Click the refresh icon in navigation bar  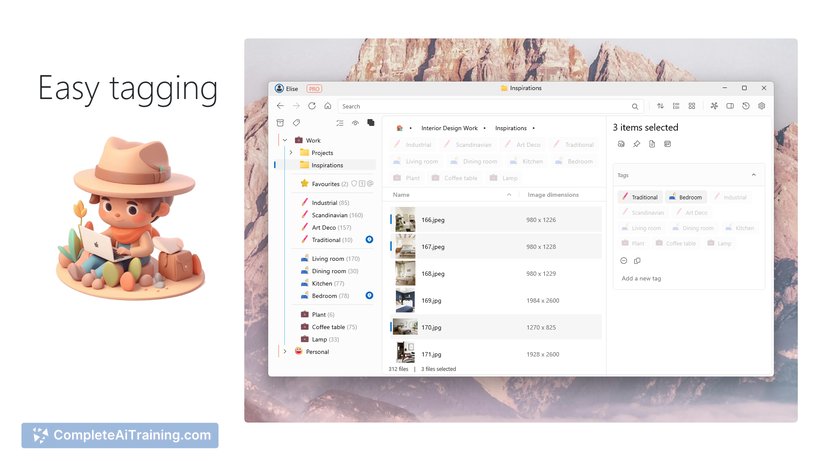click(x=312, y=106)
